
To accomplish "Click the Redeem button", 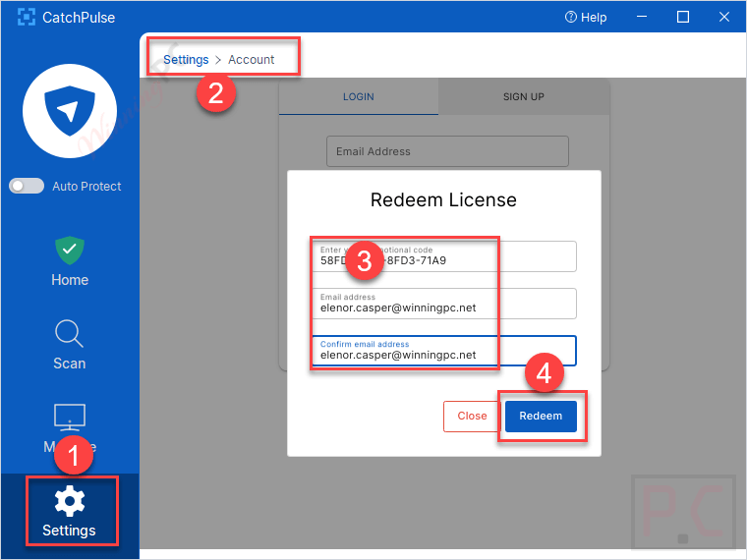I will [541, 417].
